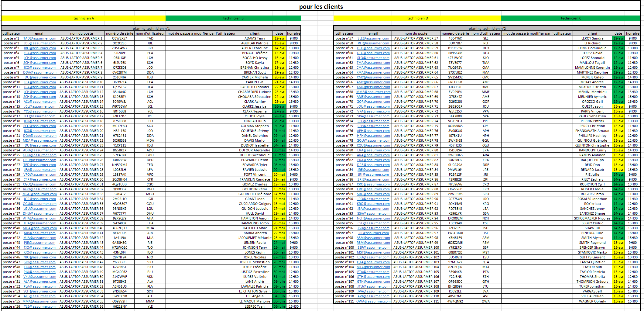644x311 pixels.
Task: Click the RLI@assurmer.com link
Action: [x=373, y=43]
